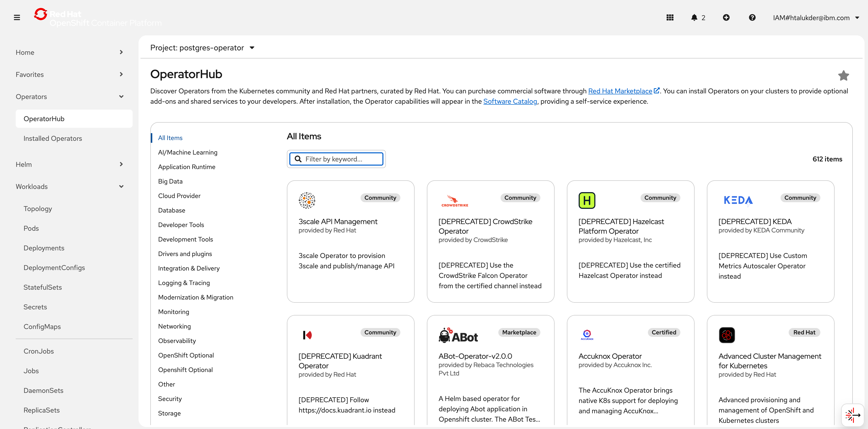Screen dimensions: 868x429
Task: Select the Database category filter
Action: click(171, 210)
